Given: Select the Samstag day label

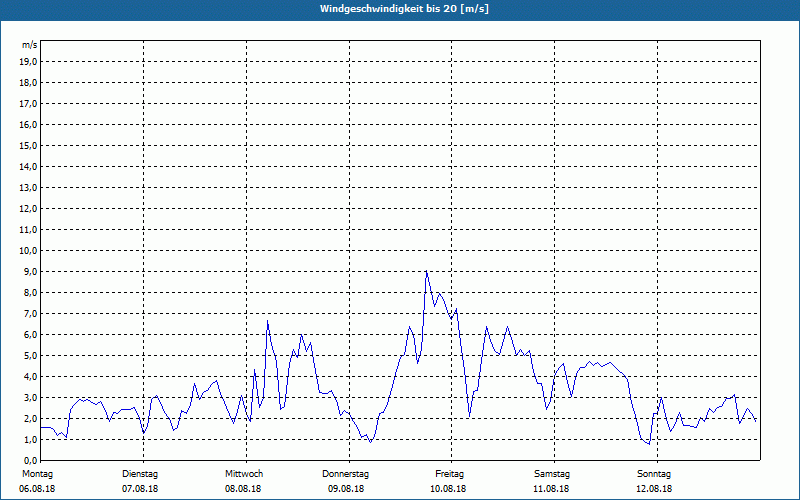Looking at the screenshot, I should point(552,474).
